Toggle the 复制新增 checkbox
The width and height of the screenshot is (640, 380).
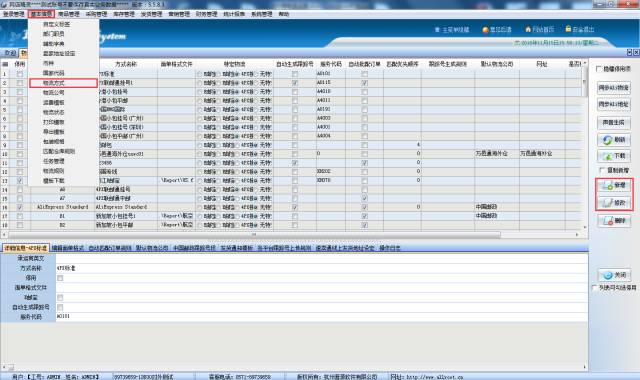(x=602, y=170)
